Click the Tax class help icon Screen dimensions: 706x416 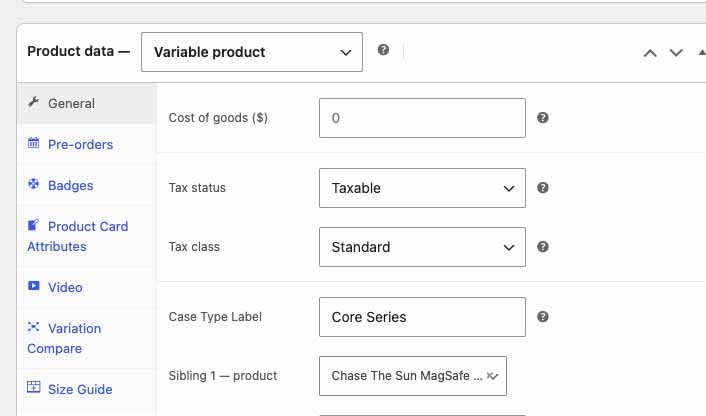click(x=543, y=247)
